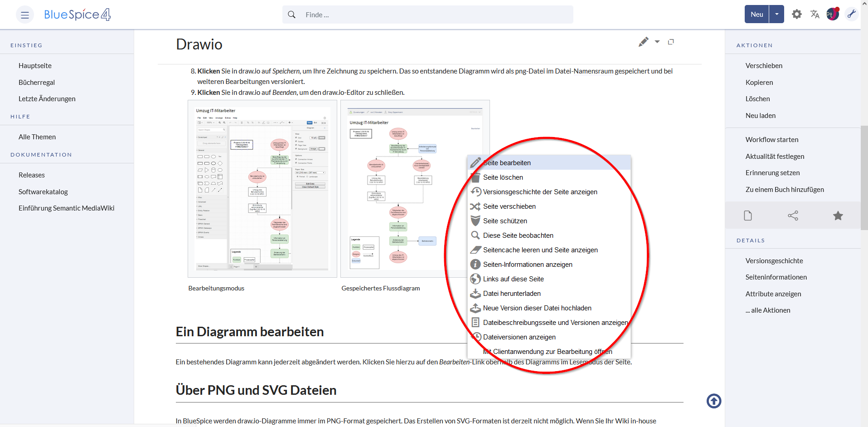
Task: Click '... alle Aktionen' link
Action: (768, 310)
